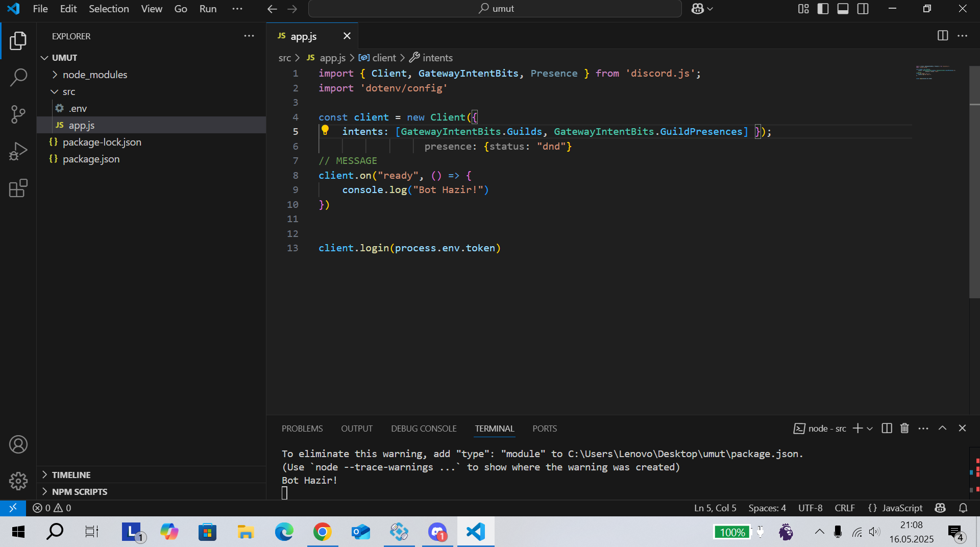Collapse the src folder
Image resolution: width=980 pixels, height=547 pixels.
[151, 91]
